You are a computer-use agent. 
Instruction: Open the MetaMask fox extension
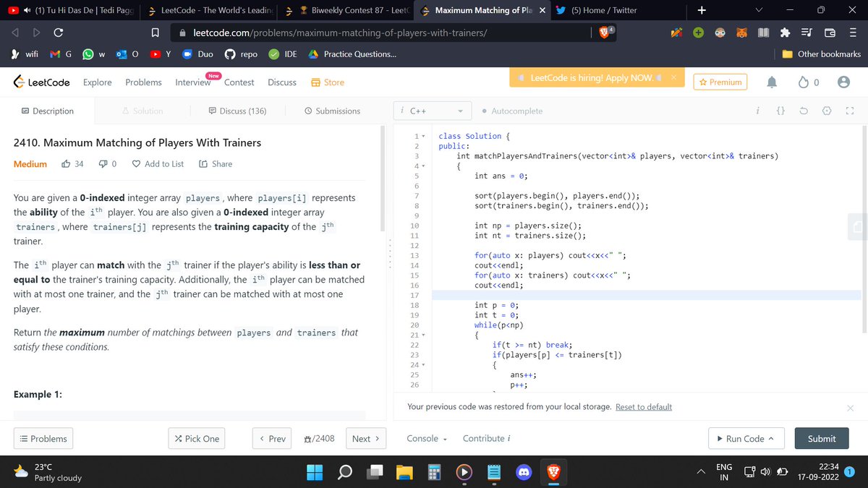tap(741, 33)
